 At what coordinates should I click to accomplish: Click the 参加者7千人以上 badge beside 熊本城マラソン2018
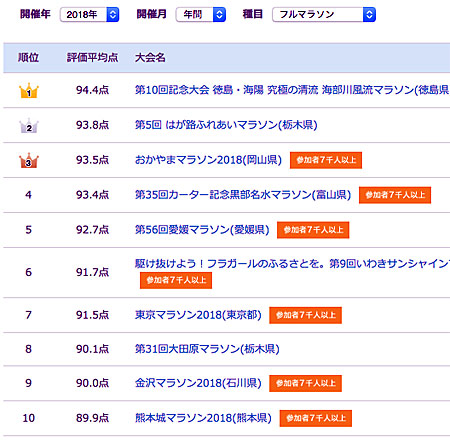(x=316, y=418)
